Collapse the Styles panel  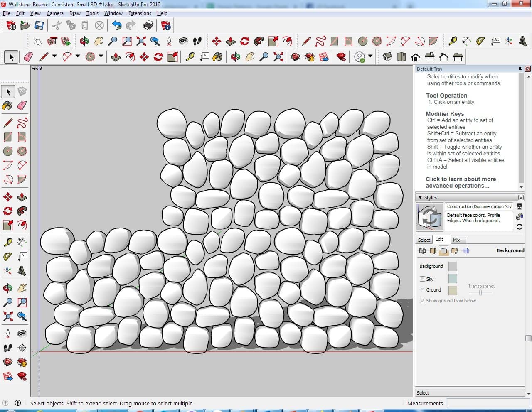(x=420, y=198)
